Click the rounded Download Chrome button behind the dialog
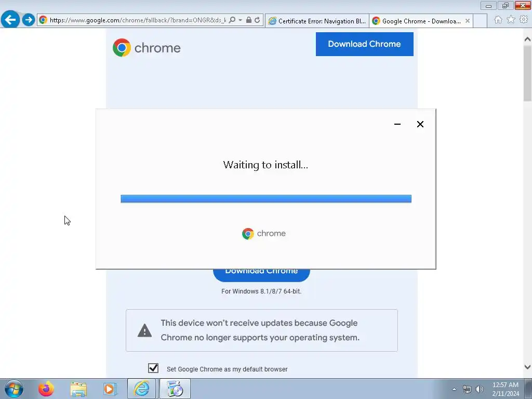Viewport: 532px width, 399px height. [261, 275]
